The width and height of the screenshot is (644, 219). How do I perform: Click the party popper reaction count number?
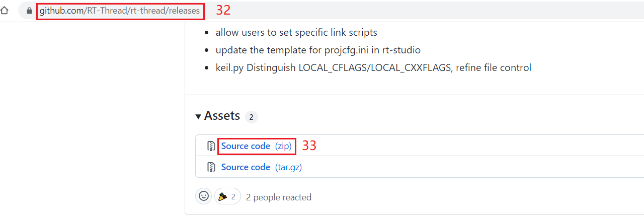tap(233, 197)
